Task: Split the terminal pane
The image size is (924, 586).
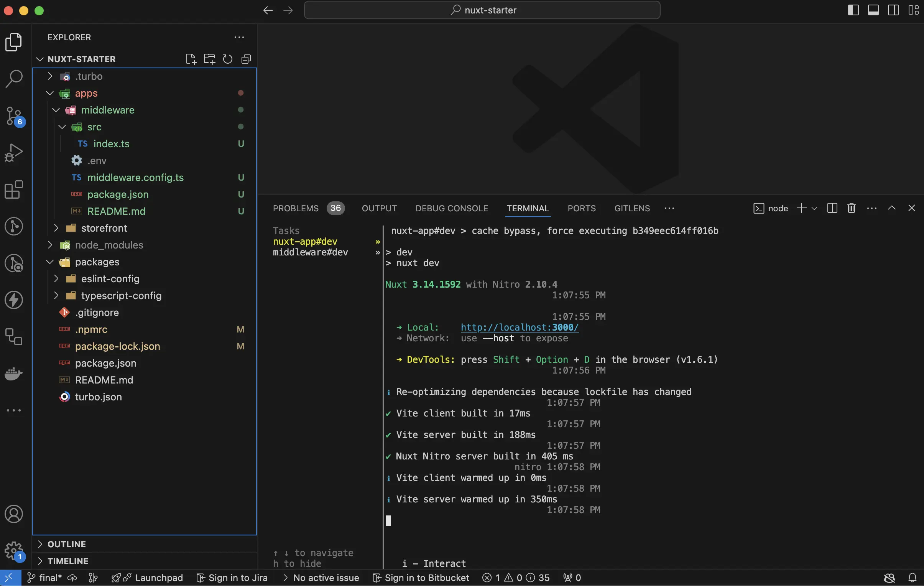Action: click(x=832, y=208)
